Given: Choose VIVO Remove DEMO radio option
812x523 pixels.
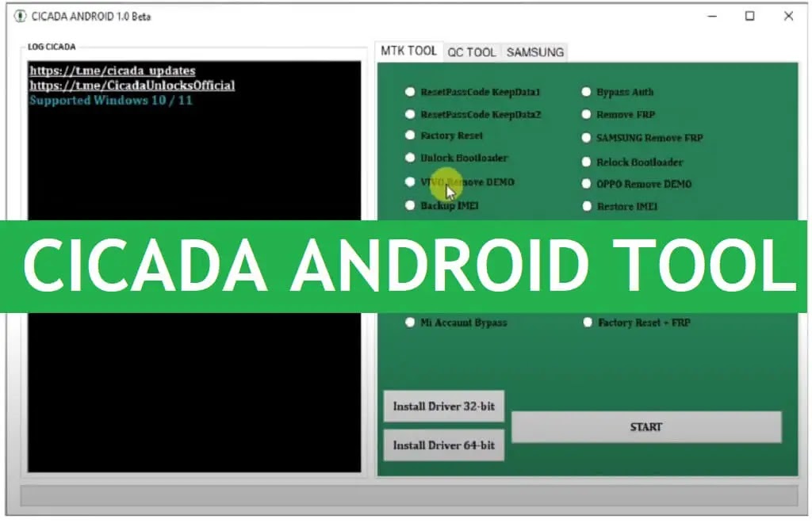Looking at the screenshot, I should tap(410, 181).
